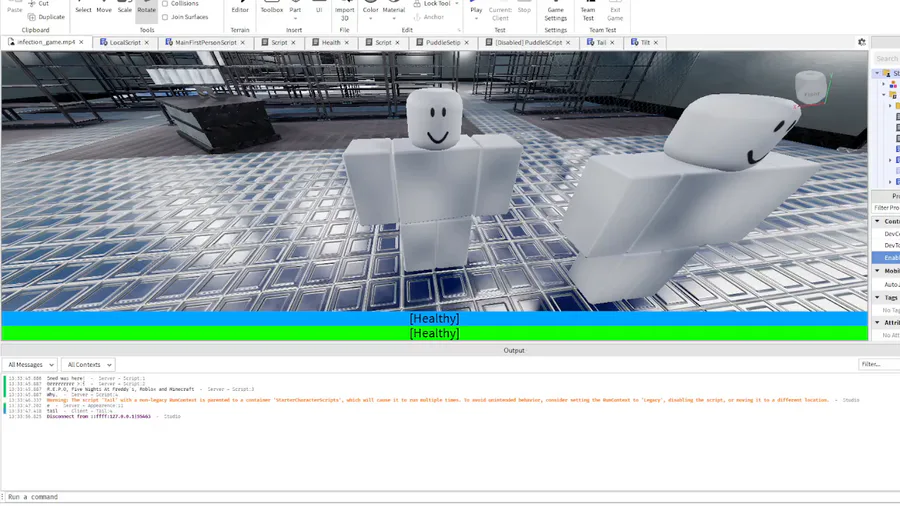Collapse the Attributes section in Properties
This screenshot has width=900, height=506.
(x=877, y=322)
